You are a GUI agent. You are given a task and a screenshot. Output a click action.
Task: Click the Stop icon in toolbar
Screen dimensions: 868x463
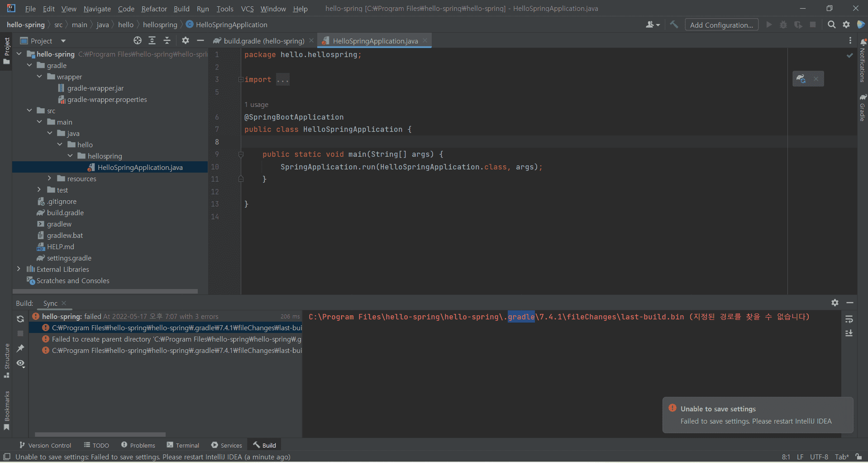813,24
